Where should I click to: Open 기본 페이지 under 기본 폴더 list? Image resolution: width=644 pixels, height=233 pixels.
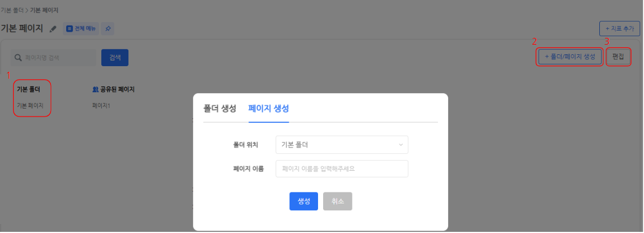[30, 105]
